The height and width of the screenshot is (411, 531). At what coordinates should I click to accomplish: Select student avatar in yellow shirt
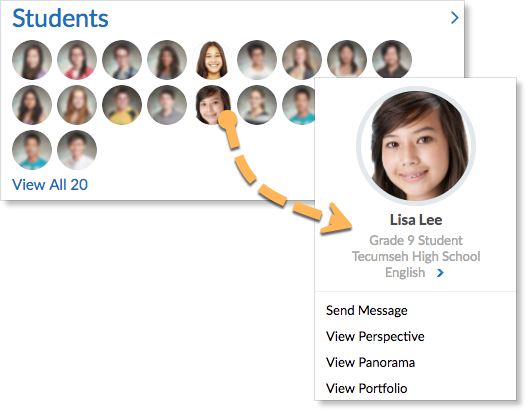(122, 105)
